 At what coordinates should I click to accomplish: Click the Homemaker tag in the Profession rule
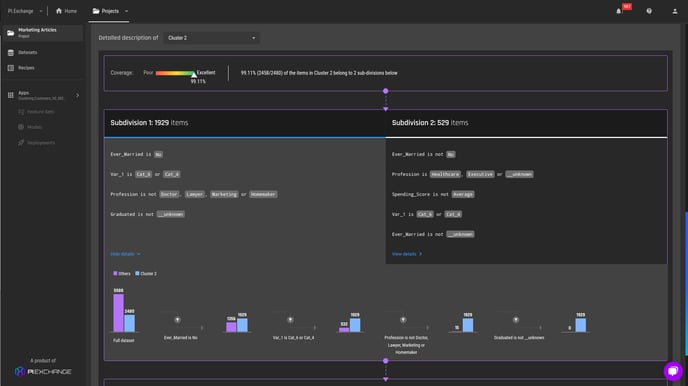click(263, 194)
